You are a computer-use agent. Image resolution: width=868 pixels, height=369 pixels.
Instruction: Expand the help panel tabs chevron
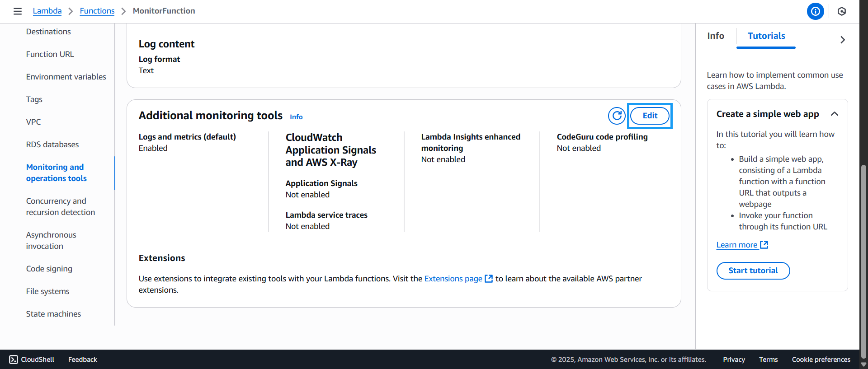pyautogui.click(x=842, y=40)
